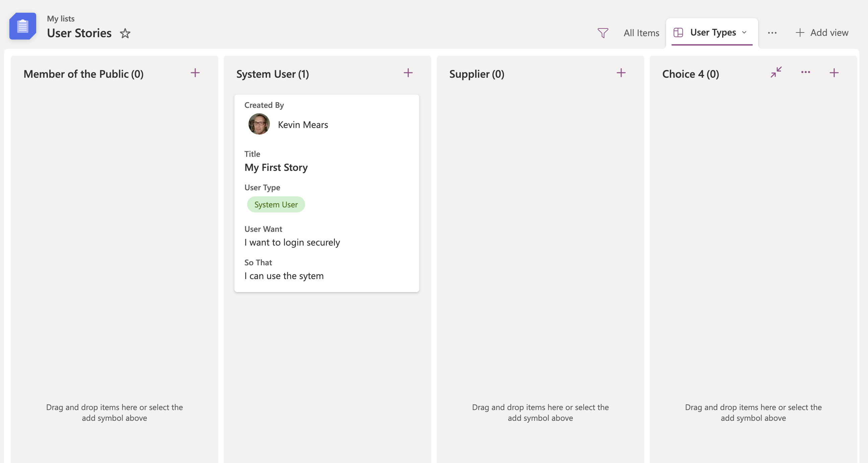Open the My First Story card title
Image resolution: width=868 pixels, height=463 pixels.
[276, 167]
